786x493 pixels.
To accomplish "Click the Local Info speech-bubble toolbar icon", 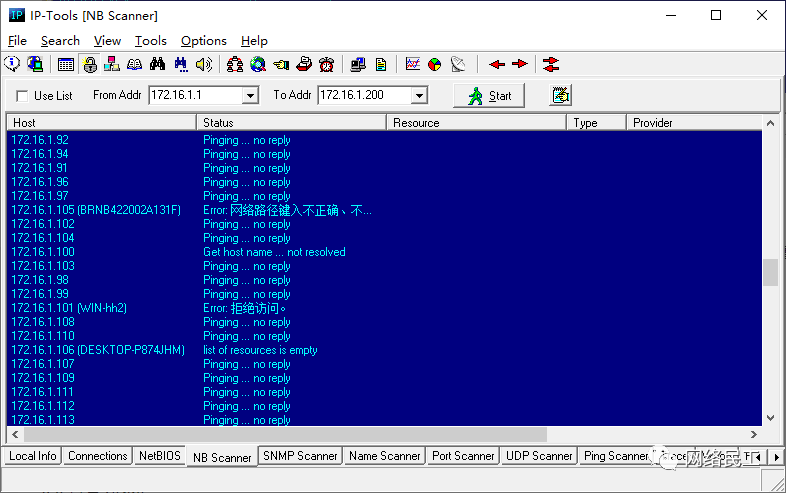I will coord(12,64).
